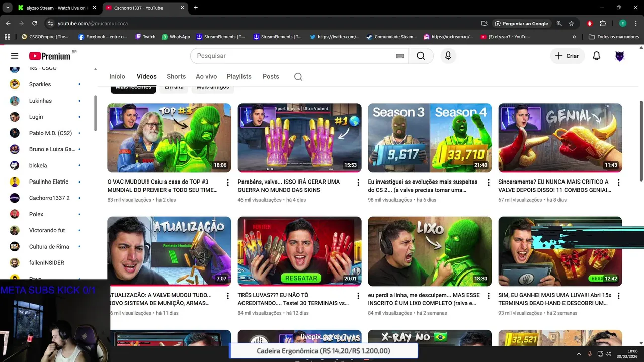Open options menu for eu perdi a linha video
Viewport: 644px width, 362px height.
click(x=489, y=296)
